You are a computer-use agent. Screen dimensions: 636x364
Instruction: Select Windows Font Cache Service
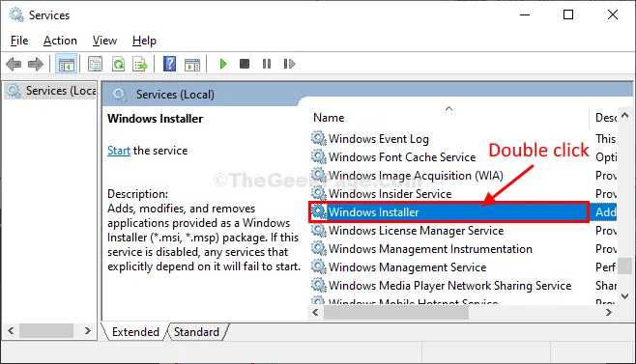[402, 156]
